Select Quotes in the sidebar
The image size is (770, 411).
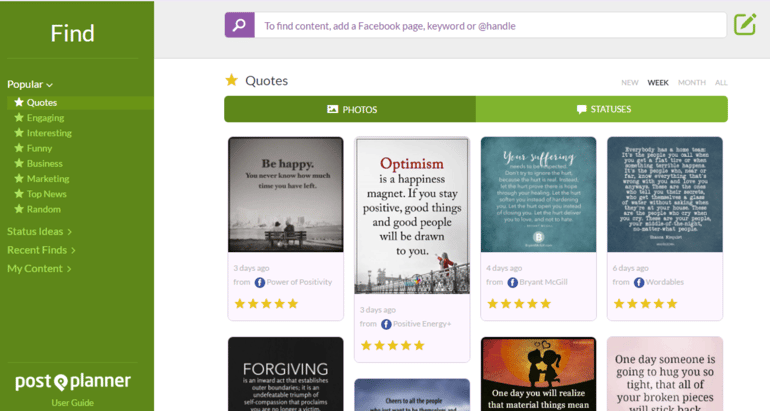42,103
